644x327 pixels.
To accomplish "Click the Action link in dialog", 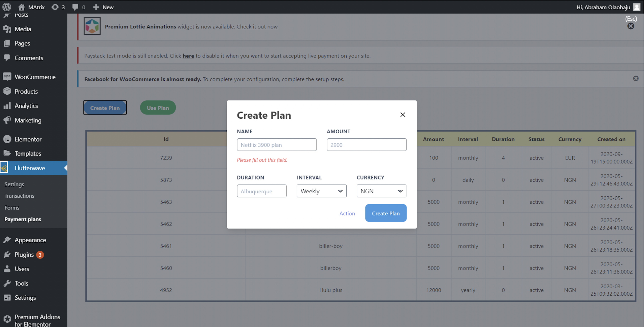I will [347, 213].
